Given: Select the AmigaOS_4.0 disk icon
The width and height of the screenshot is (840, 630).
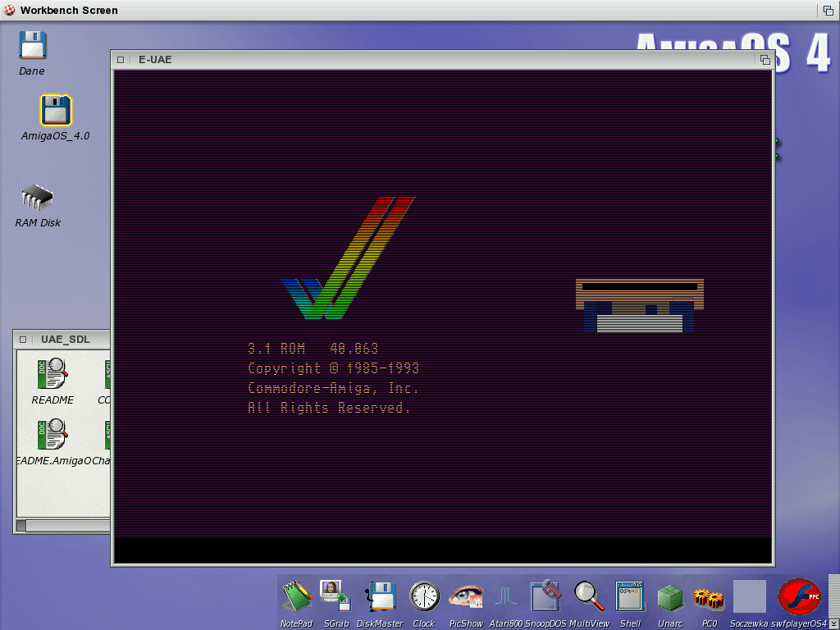Looking at the screenshot, I should [x=56, y=111].
